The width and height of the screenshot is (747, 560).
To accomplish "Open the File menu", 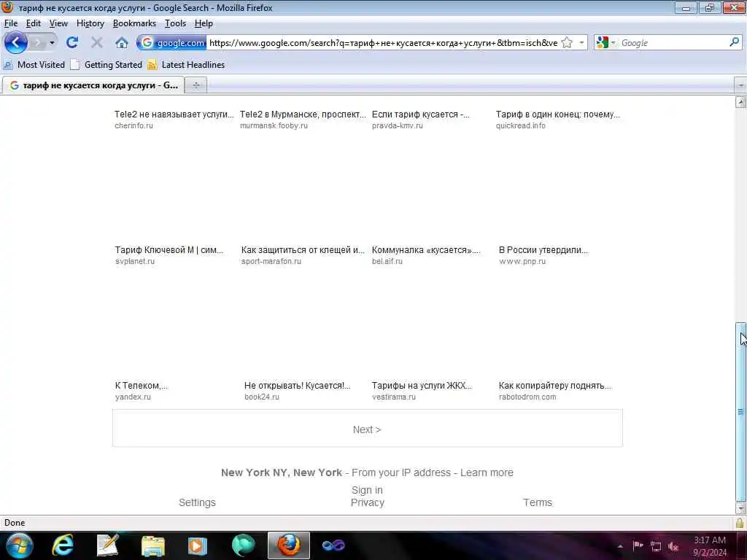I will coord(11,23).
